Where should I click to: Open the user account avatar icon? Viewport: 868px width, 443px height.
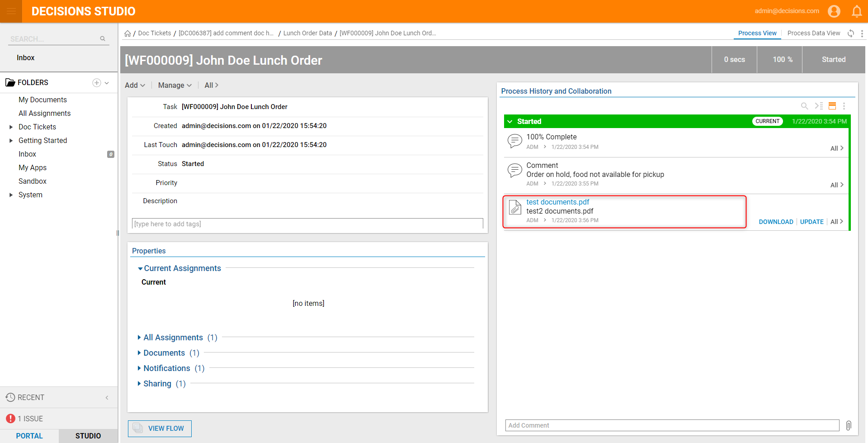pyautogui.click(x=834, y=11)
